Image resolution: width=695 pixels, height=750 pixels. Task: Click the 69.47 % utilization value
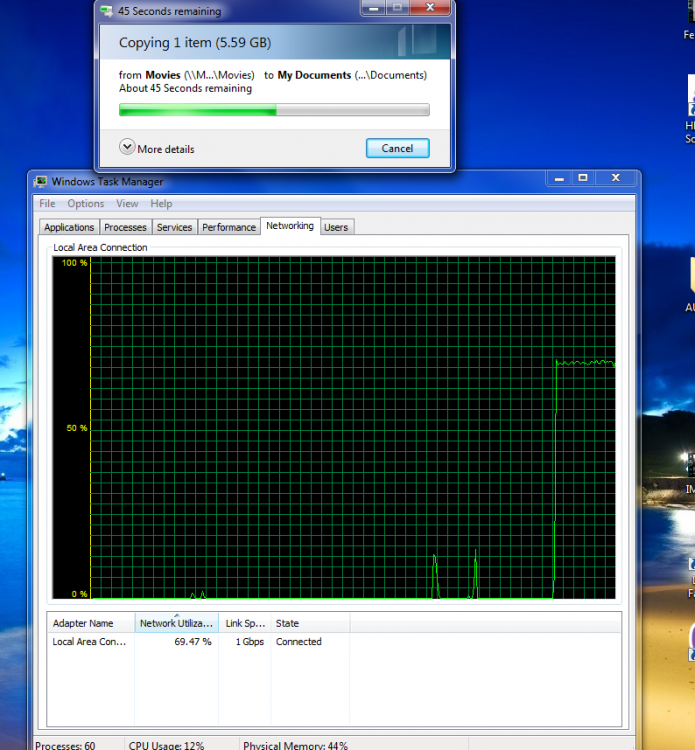point(192,642)
